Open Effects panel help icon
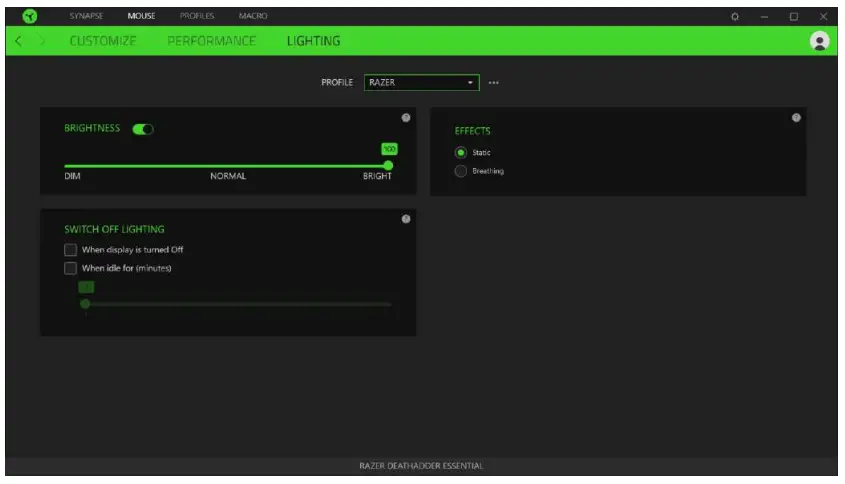 [x=796, y=117]
